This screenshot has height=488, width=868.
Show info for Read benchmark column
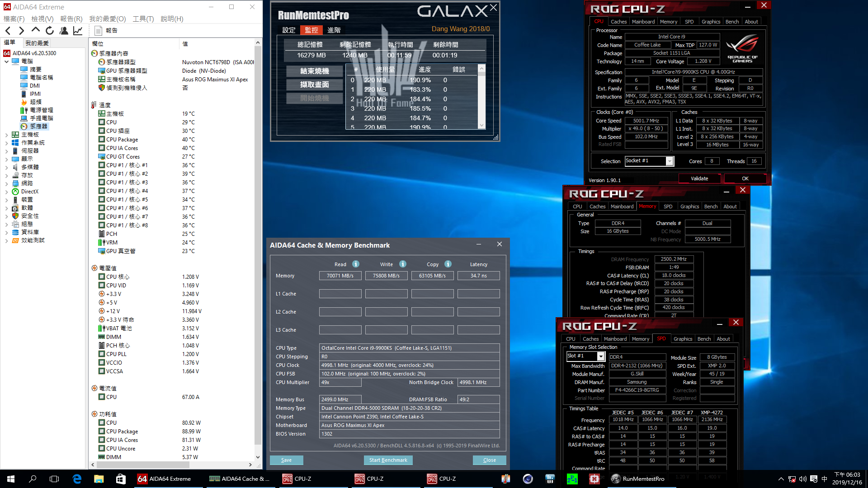coord(356,264)
